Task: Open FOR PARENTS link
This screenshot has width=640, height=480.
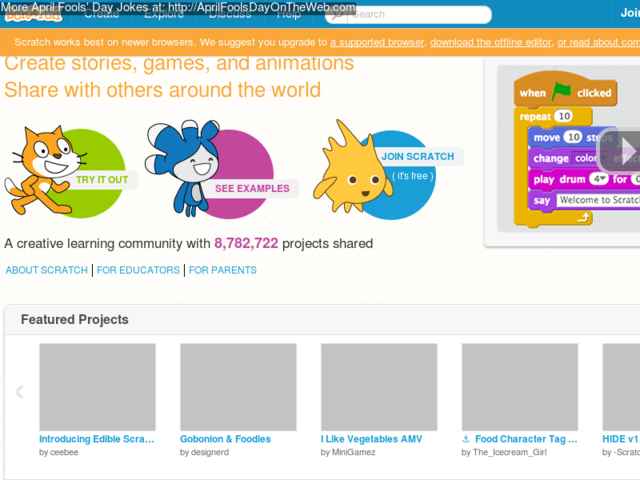Action: 222,270
